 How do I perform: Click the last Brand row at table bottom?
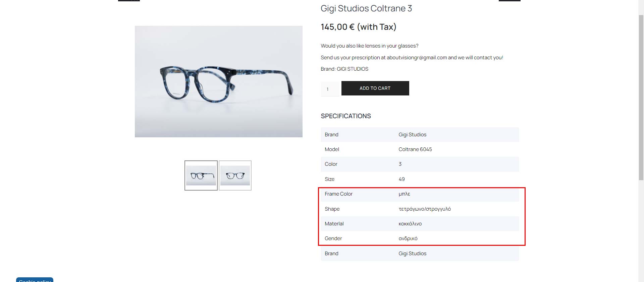(420, 254)
